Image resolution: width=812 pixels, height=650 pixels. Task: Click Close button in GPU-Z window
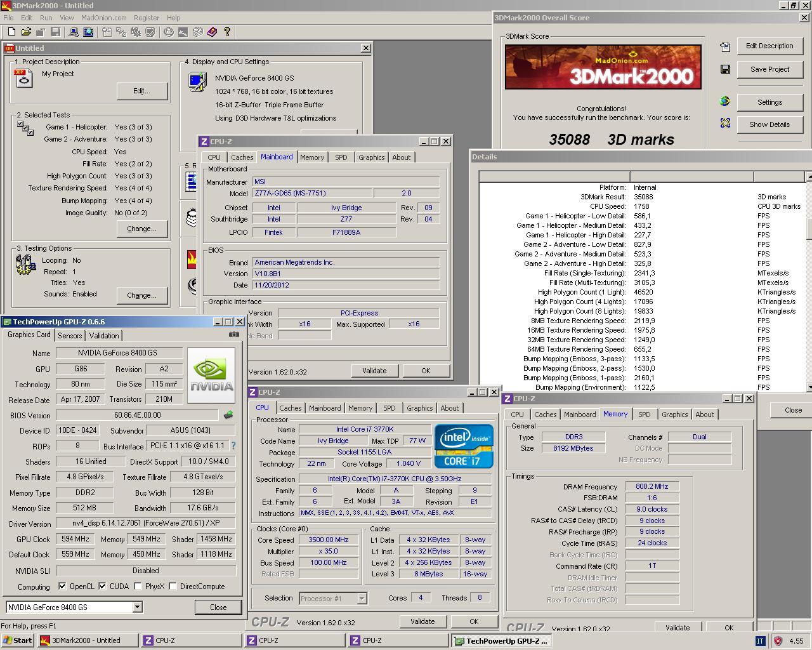(x=218, y=607)
